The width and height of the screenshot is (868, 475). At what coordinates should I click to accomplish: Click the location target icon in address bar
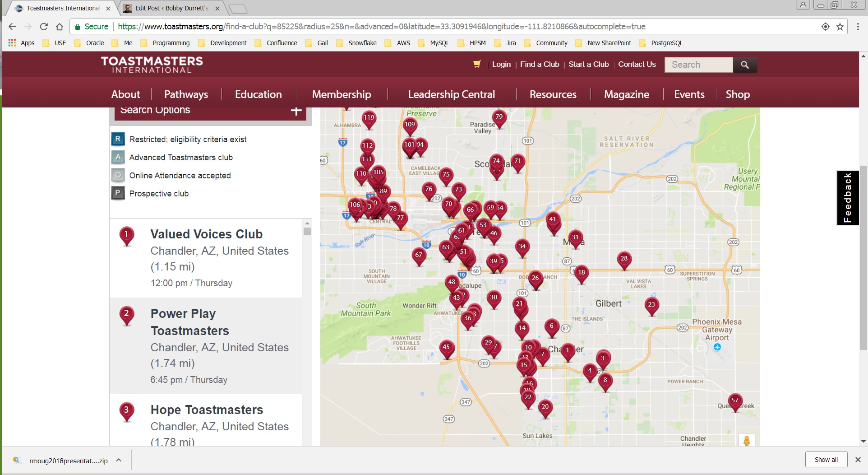click(x=826, y=27)
